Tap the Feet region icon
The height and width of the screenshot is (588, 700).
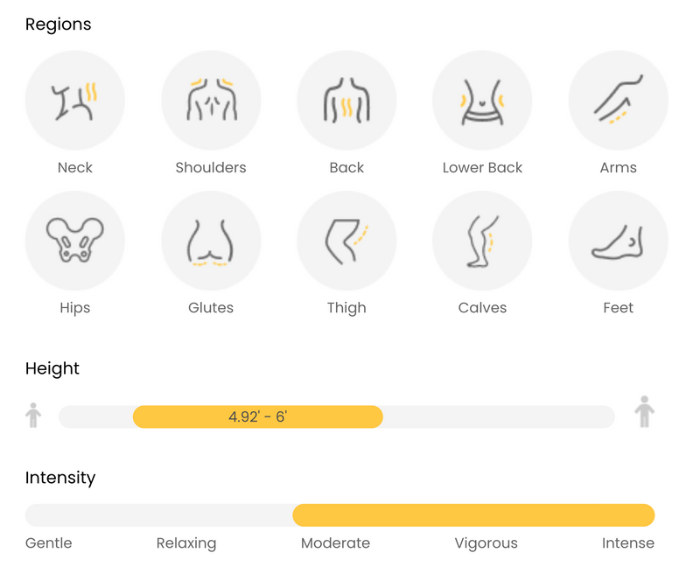point(619,241)
